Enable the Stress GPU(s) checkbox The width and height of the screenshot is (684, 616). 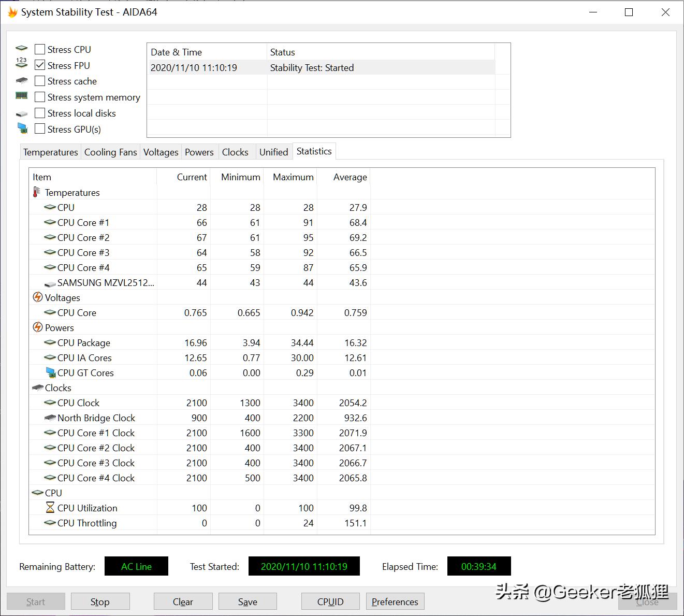(40, 129)
